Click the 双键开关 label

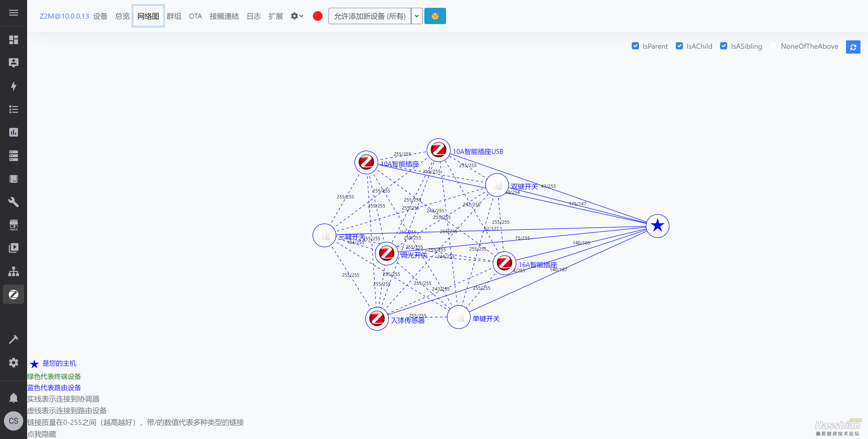click(524, 186)
